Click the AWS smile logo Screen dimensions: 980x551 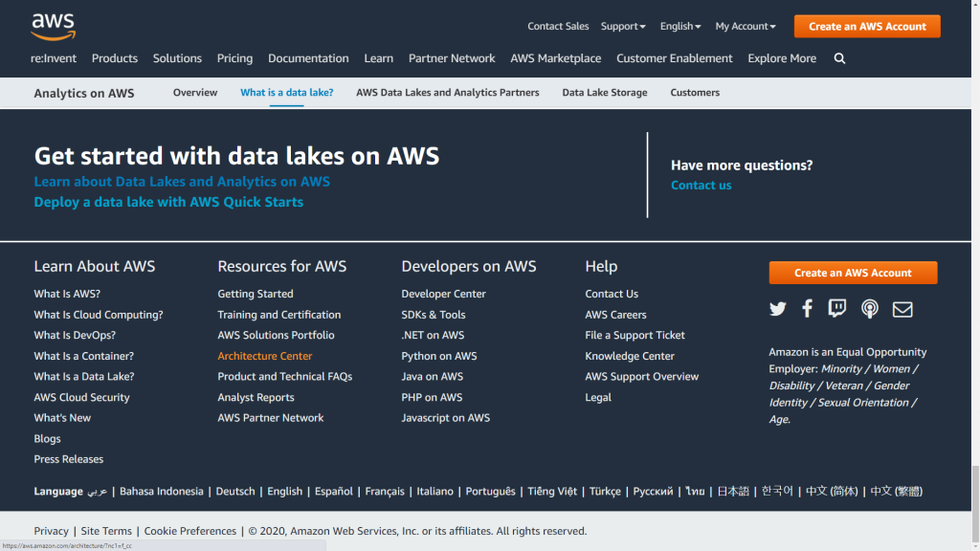[51, 26]
